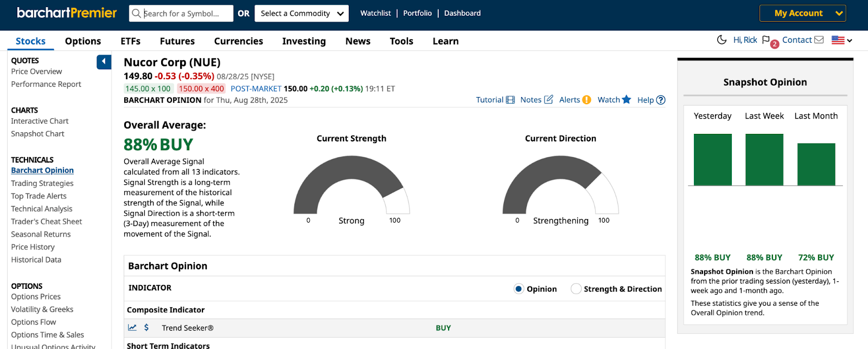Click the Current Strength gauge
The width and height of the screenshot is (868, 349).
point(352,184)
